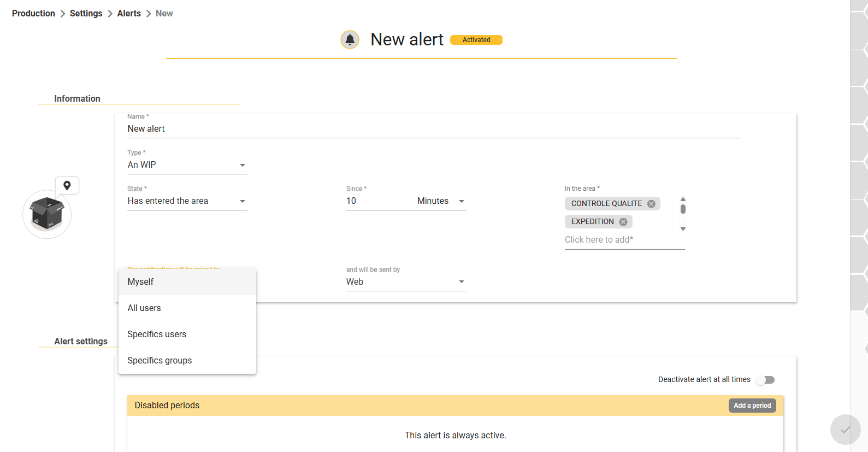Screen dimensions: 868x452
Task: Open the Minutes time unit dropdown
Action: point(441,201)
